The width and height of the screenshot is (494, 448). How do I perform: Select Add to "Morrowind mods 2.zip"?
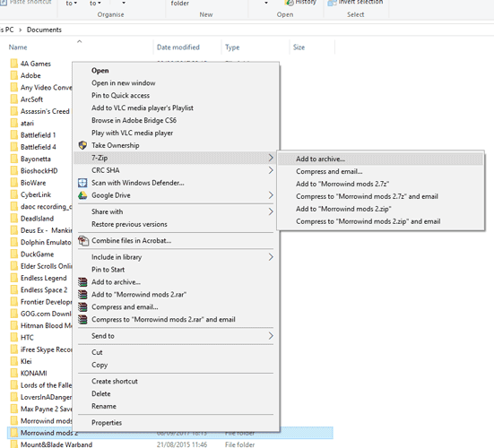[x=343, y=209]
